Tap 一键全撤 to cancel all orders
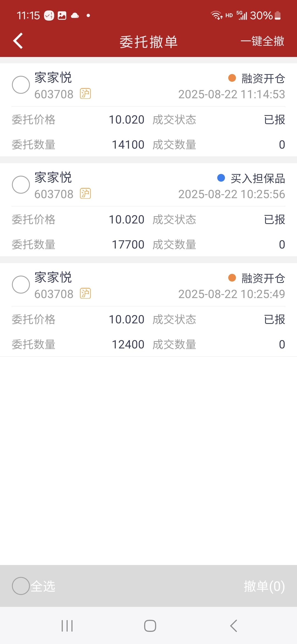This screenshot has width=297, height=644. pos(262,41)
